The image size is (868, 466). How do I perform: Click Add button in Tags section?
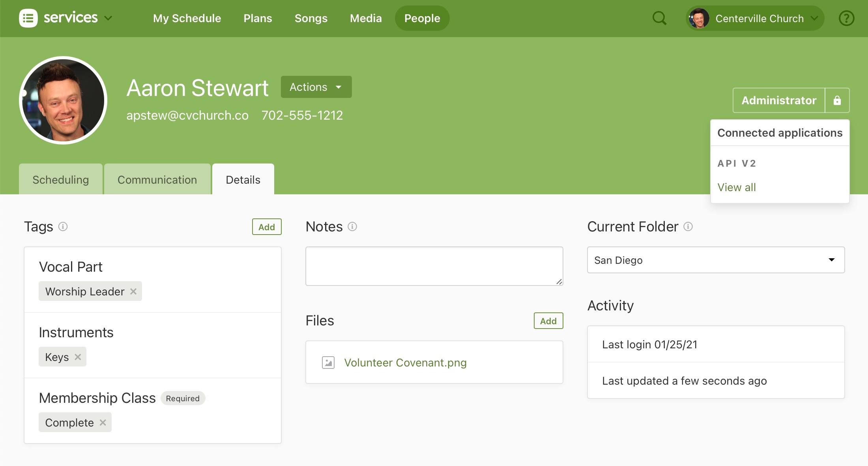267,227
